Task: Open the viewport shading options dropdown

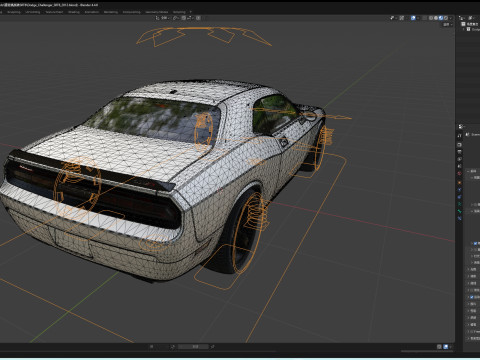Action: [x=451, y=18]
